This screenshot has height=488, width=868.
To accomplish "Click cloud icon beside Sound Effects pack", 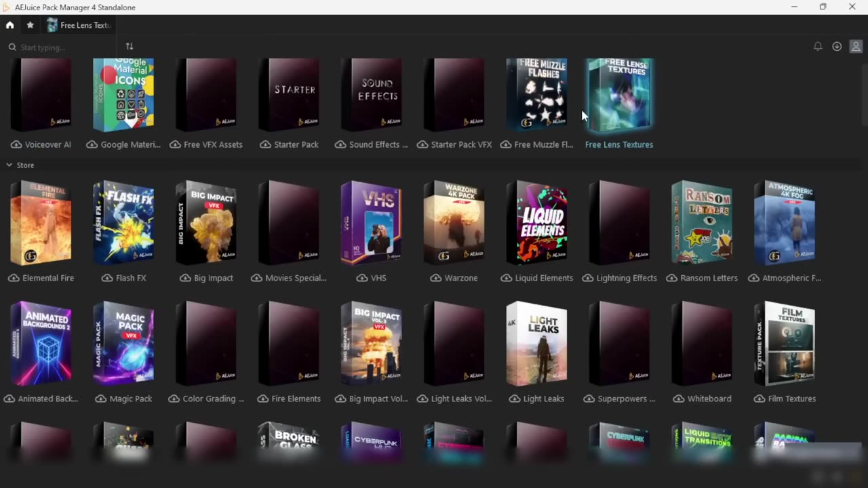I will tap(340, 144).
